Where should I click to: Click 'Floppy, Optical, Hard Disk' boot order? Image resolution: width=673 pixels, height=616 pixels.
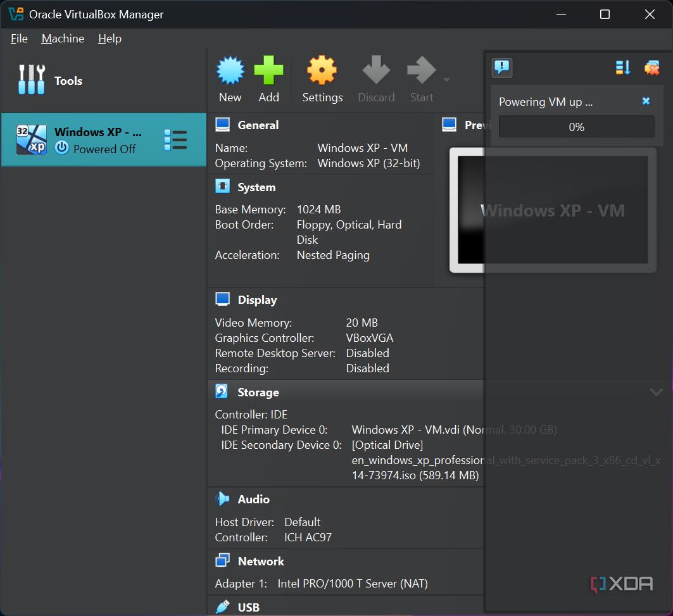pos(349,232)
